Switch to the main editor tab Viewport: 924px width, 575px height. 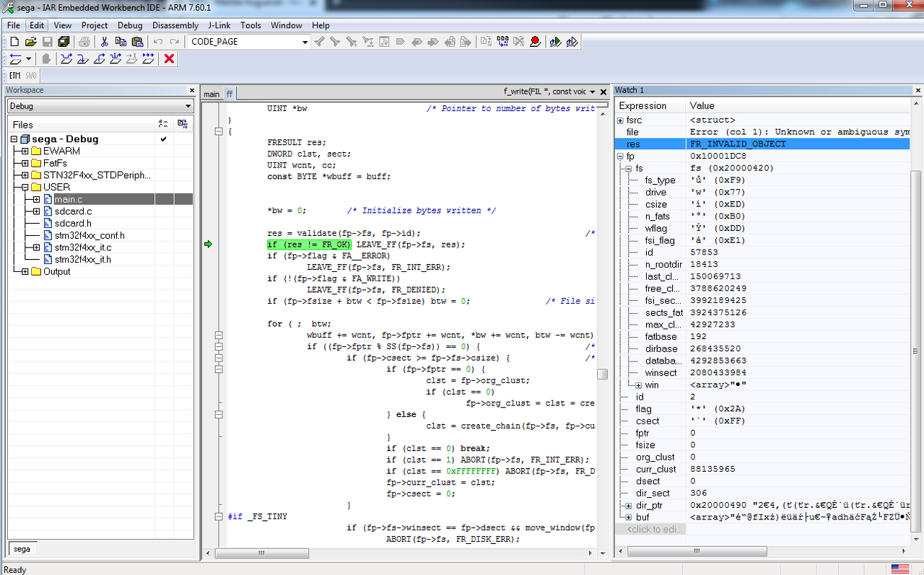click(211, 94)
